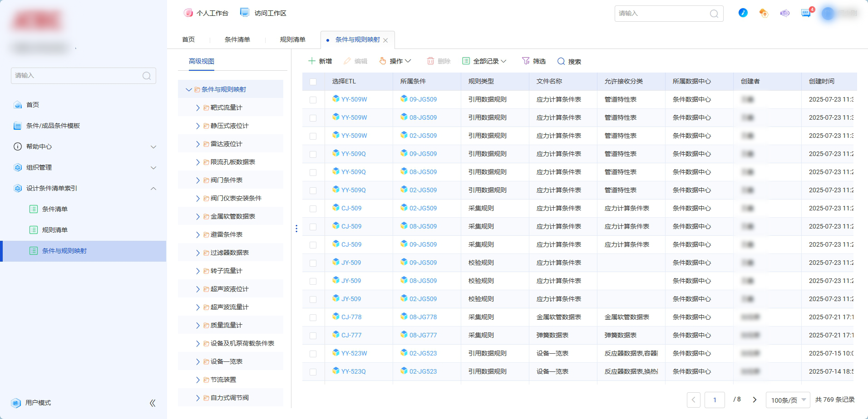Click the 用户模式 icon at sidebar bottom

tap(16, 403)
